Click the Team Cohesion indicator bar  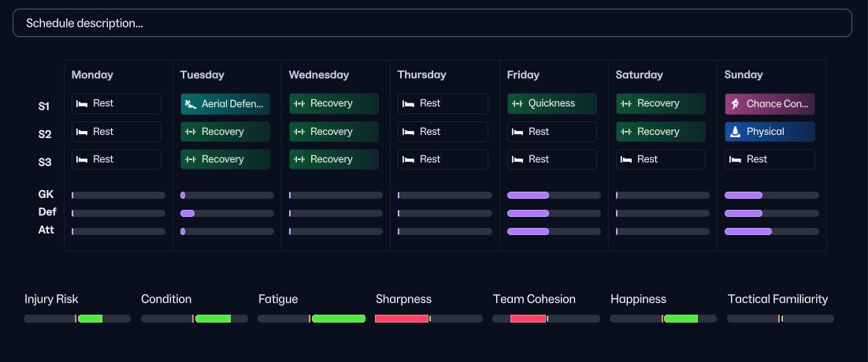tap(546, 319)
